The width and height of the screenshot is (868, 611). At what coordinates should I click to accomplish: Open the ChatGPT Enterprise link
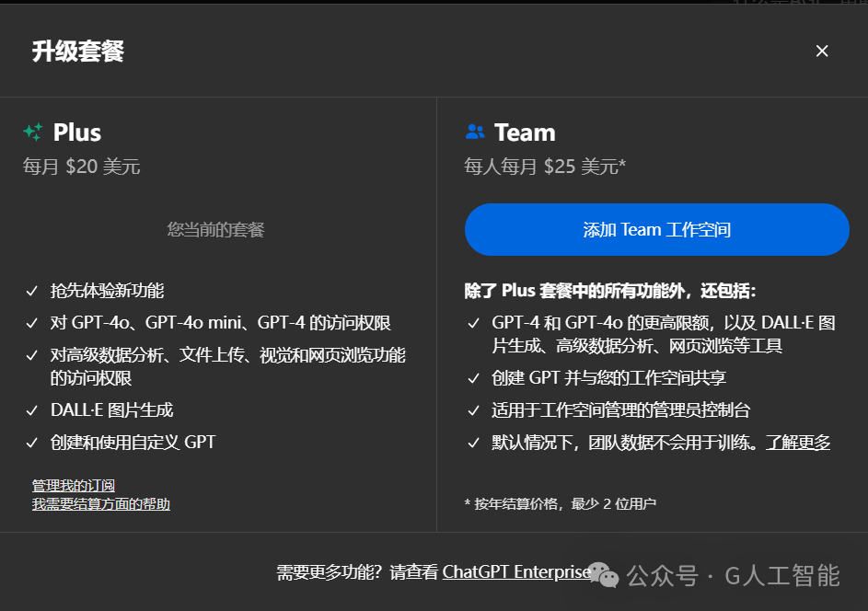click(516, 571)
